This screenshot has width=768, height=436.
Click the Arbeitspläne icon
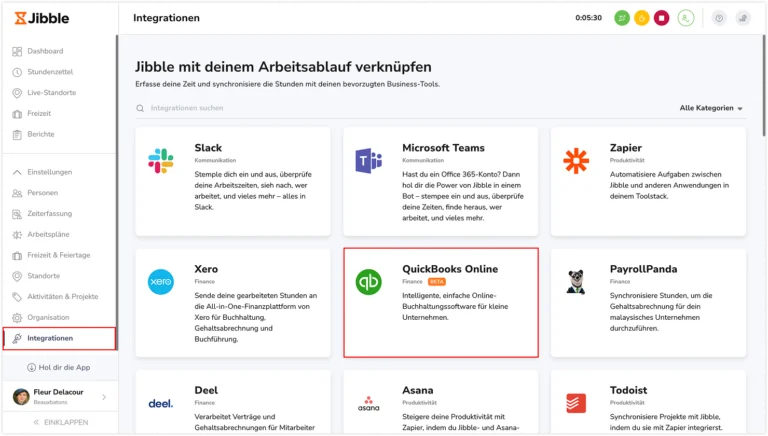(17, 235)
